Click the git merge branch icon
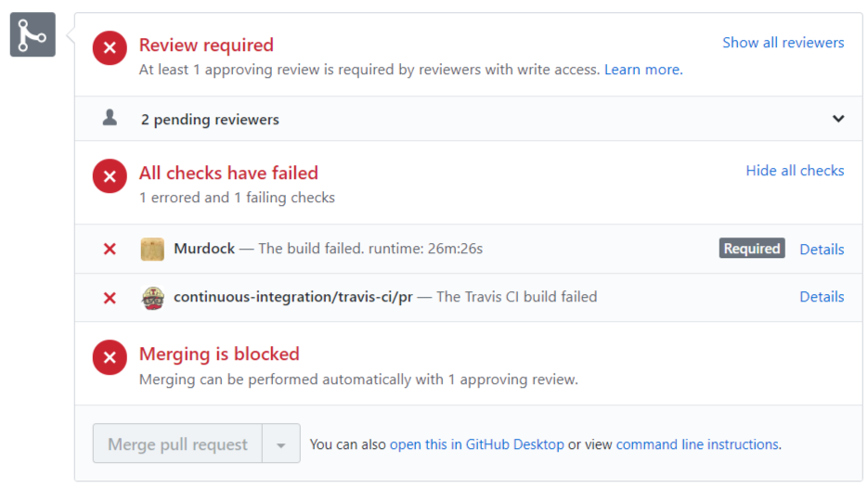The width and height of the screenshot is (868, 488). [x=32, y=35]
